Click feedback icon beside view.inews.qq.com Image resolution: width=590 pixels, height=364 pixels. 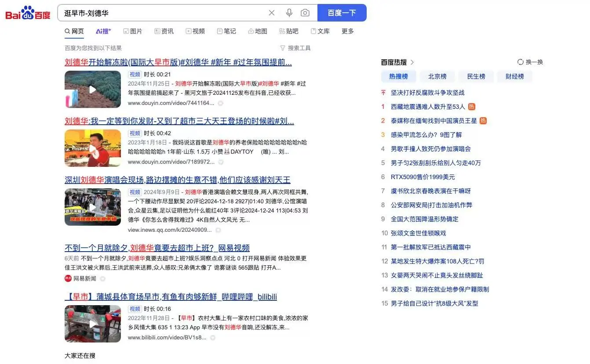(x=218, y=230)
